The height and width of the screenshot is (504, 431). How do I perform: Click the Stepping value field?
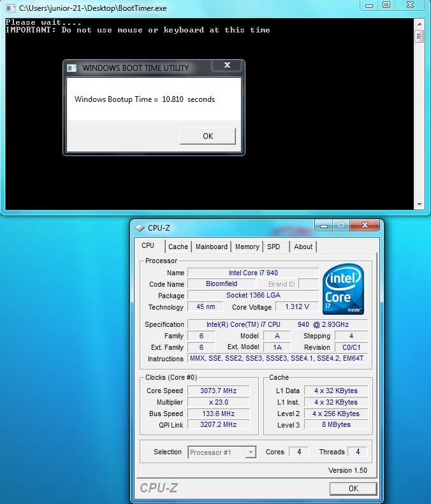[x=351, y=336]
